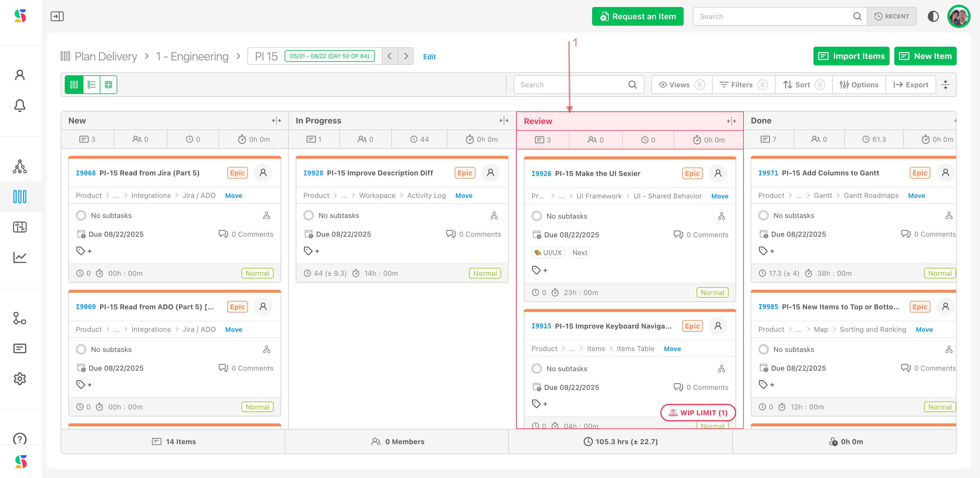Open settings gear in left sidebar
This screenshot has height=478, width=980.
tap(20, 379)
